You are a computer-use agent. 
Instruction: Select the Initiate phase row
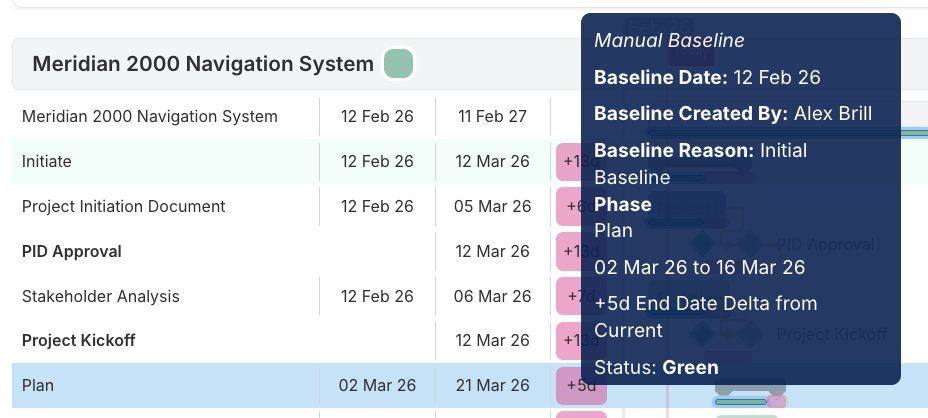(x=47, y=161)
